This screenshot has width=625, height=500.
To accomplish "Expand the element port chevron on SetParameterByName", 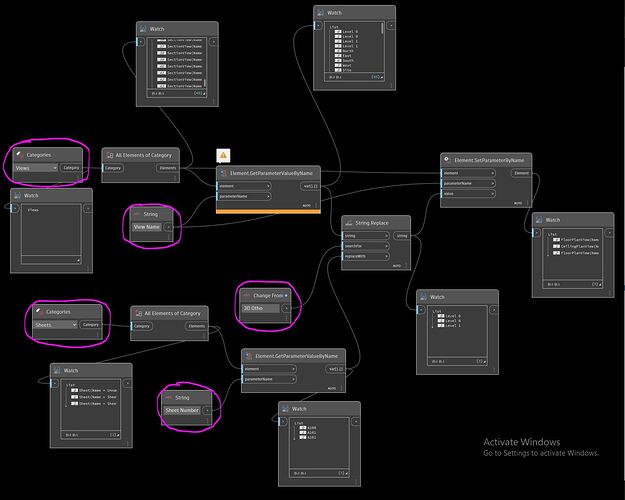I will pos(493,173).
